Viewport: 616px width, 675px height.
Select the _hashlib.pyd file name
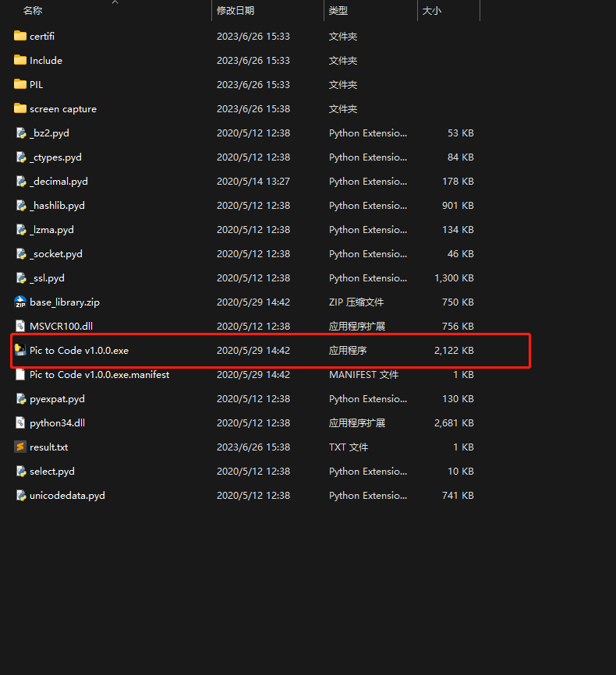click(x=57, y=205)
